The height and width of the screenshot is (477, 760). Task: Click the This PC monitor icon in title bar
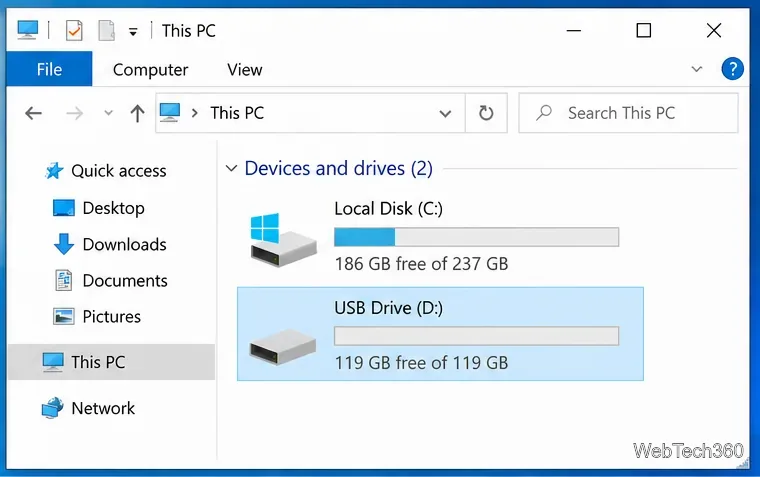(28, 30)
